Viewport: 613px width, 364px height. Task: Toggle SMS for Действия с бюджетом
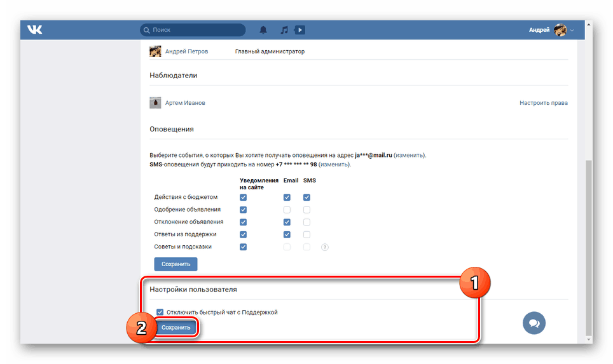tap(307, 197)
